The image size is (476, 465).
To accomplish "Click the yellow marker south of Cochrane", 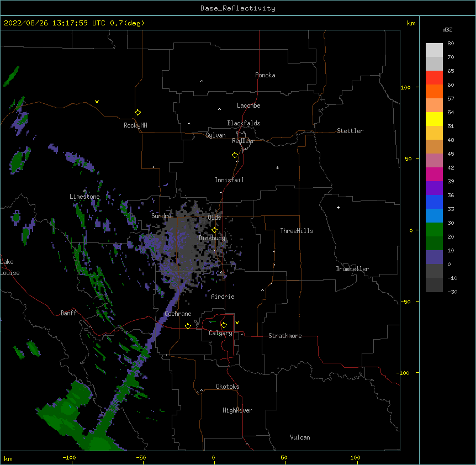I will (x=188, y=326).
